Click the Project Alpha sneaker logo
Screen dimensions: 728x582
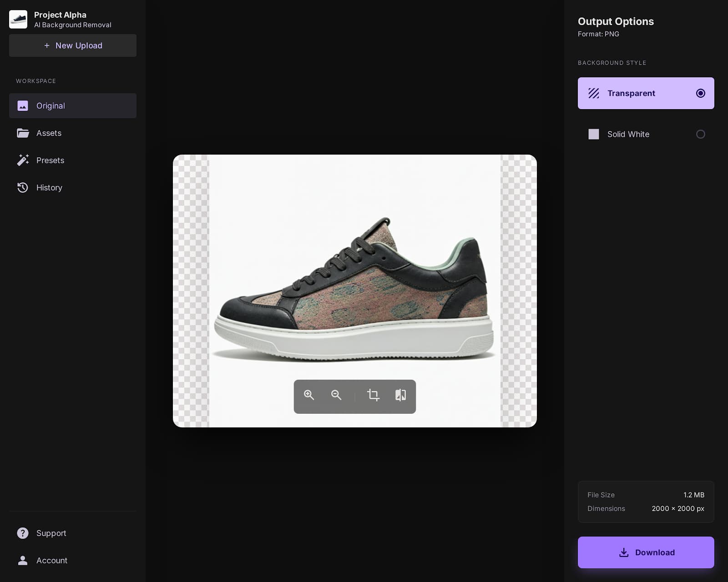pyautogui.click(x=18, y=19)
